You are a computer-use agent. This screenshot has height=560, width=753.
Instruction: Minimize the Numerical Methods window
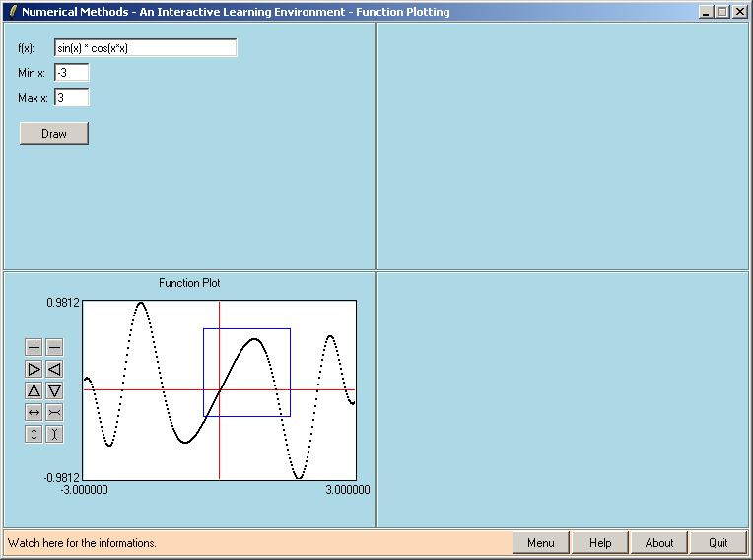(x=706, y=12)
